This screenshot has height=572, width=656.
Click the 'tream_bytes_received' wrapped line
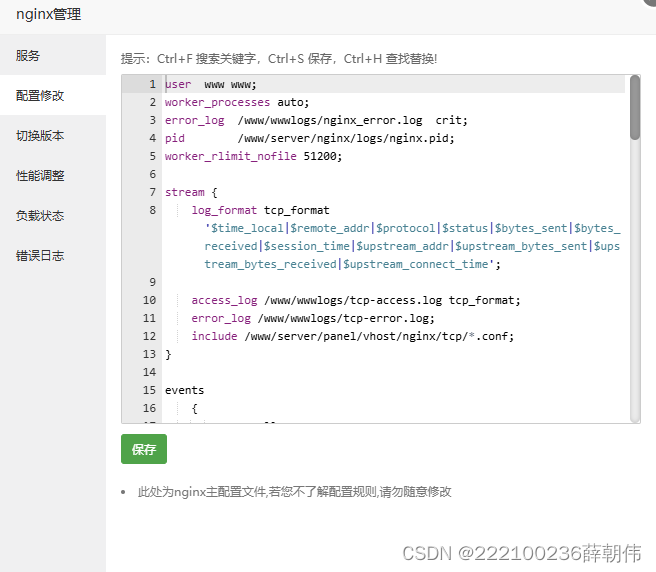pyautogui.click(x=352, y=264)
